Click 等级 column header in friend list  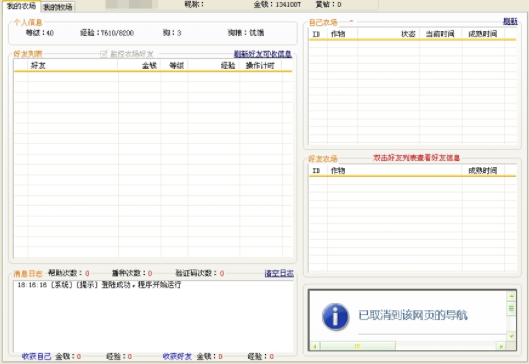pyautogui.click(x=174, y=65)
